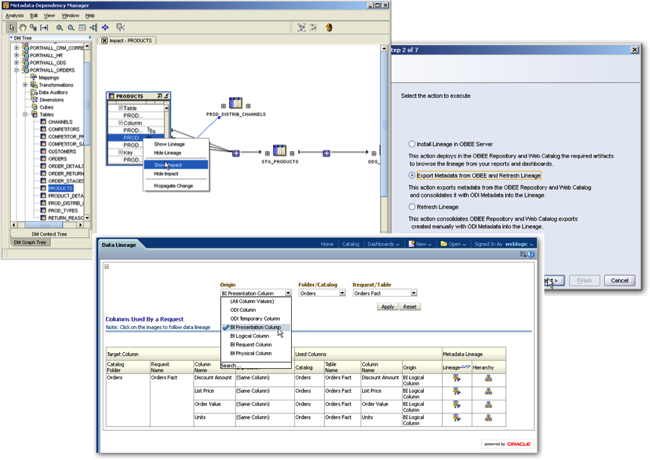The height and width of the screenshot is (460, 650).
Task: Open the Origin dropdown
Action: pos(288,293)
